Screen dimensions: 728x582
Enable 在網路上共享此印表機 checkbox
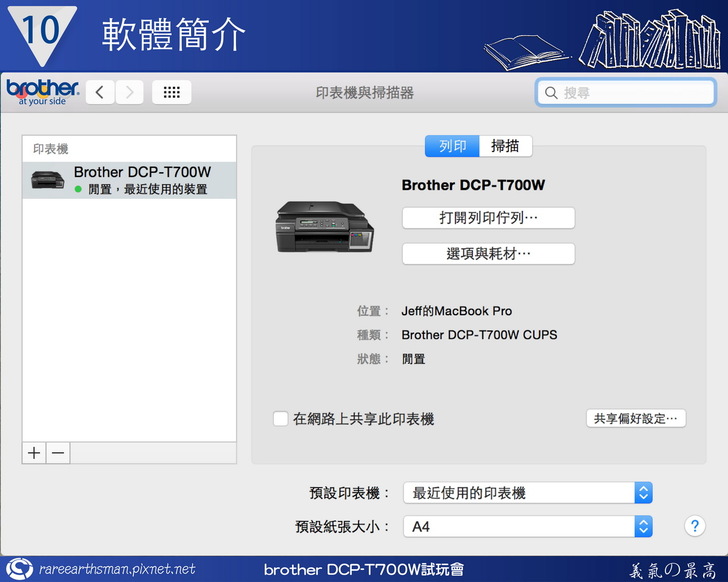281,419
